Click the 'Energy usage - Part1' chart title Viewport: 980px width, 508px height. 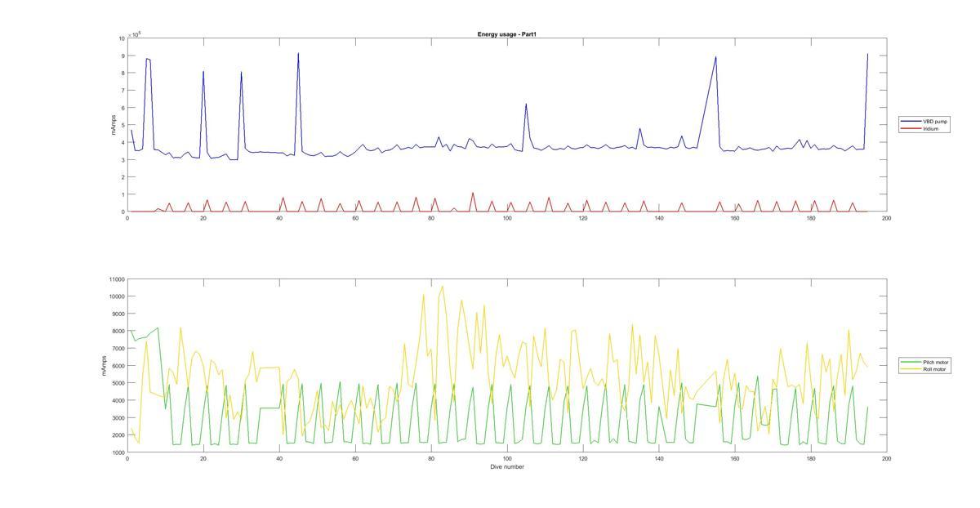point(506,34)
